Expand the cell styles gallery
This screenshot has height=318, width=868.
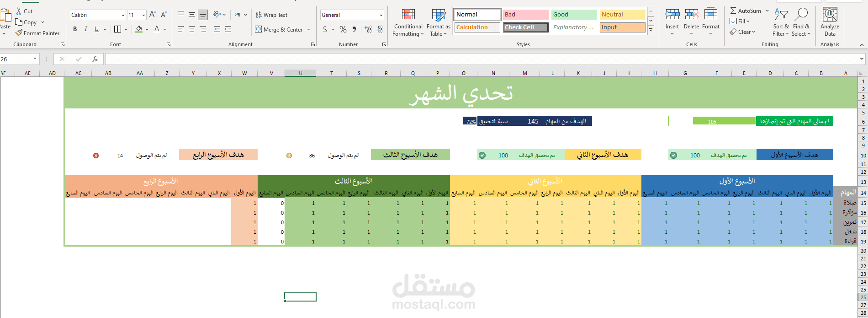(x=651, y=30)
